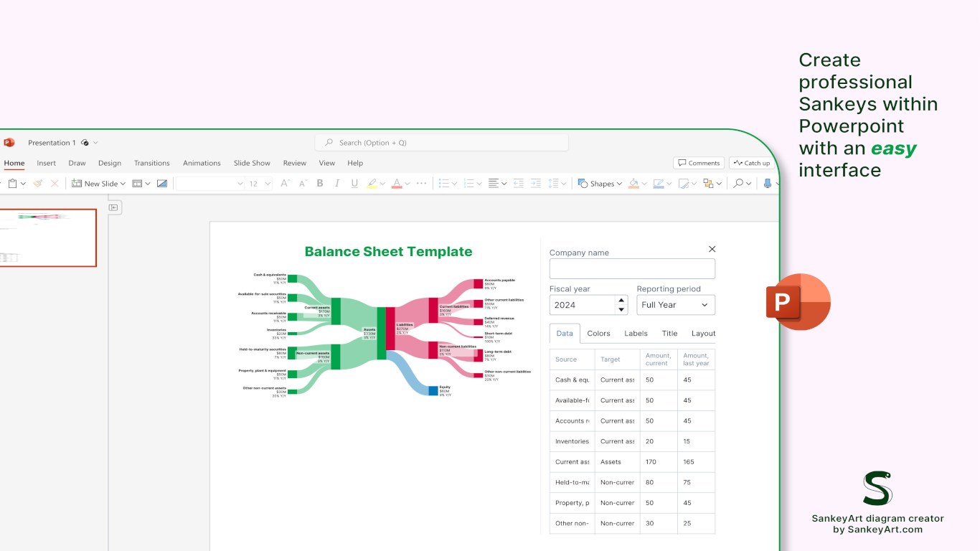Expand the Presentation 1 title dropdown
Screen dimensions: 980x551
pyautogui.click(x=95, y=143)
